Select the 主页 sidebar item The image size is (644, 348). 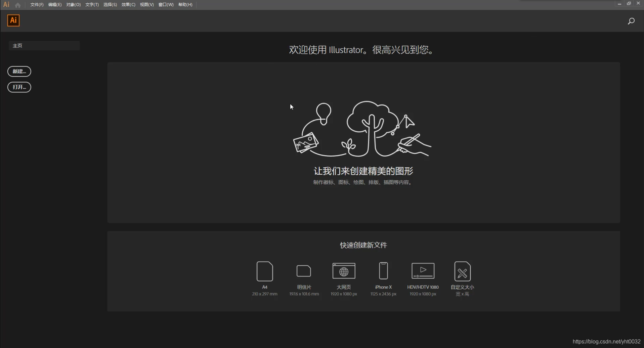pyautogui.click(x=44, y=46)
